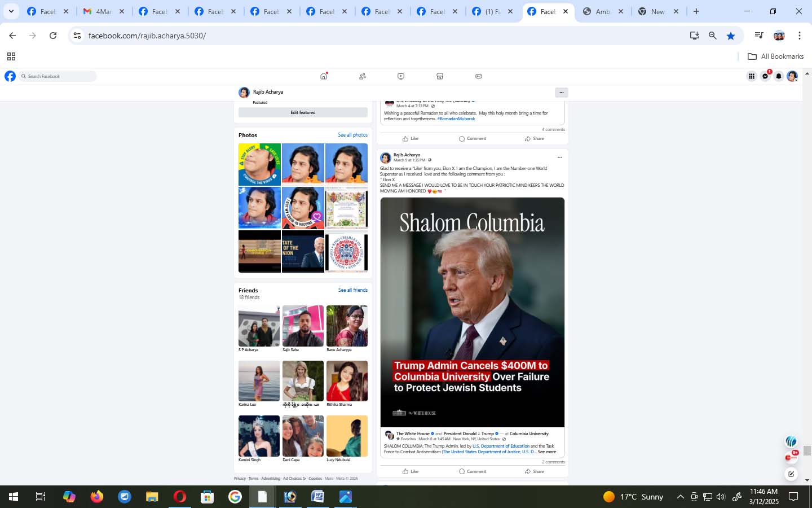The image size is (812, 508).
Task: Open the Shalom Columbia Trump image
Action: (473, 312)
